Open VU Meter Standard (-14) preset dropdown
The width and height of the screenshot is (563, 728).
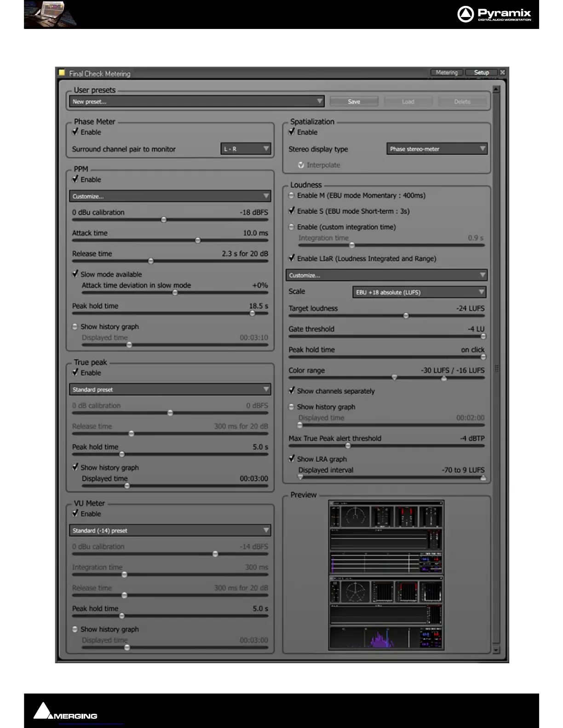[170, 530]
